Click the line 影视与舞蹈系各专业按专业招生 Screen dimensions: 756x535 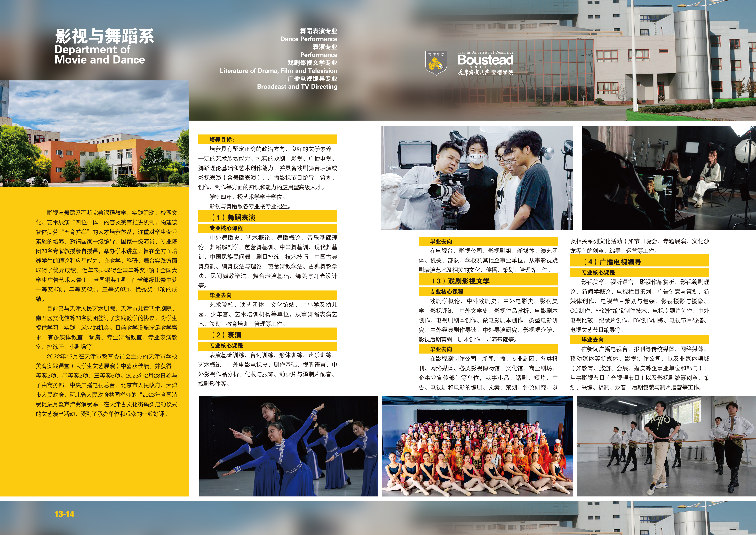(250, 207)
